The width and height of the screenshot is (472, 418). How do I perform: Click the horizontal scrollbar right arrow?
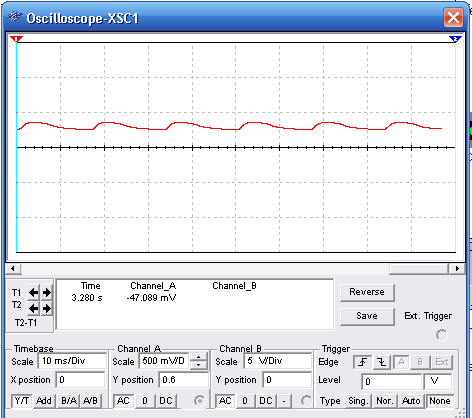point(457,269)
